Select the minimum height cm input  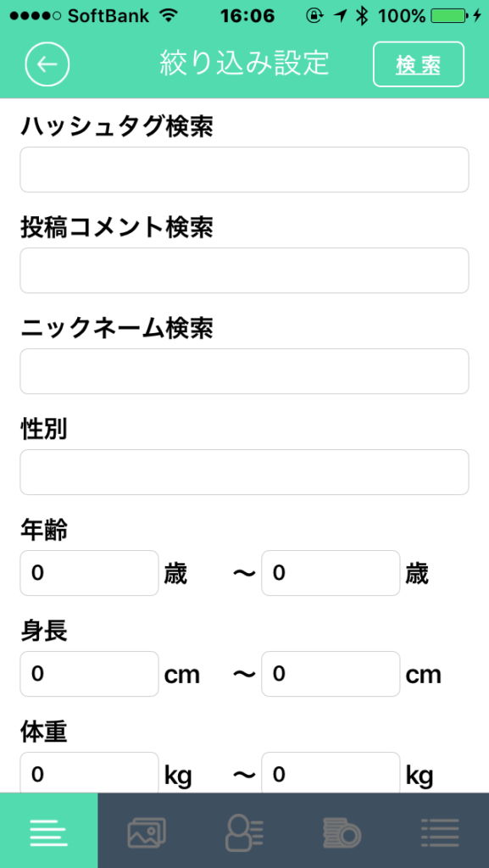88,674
